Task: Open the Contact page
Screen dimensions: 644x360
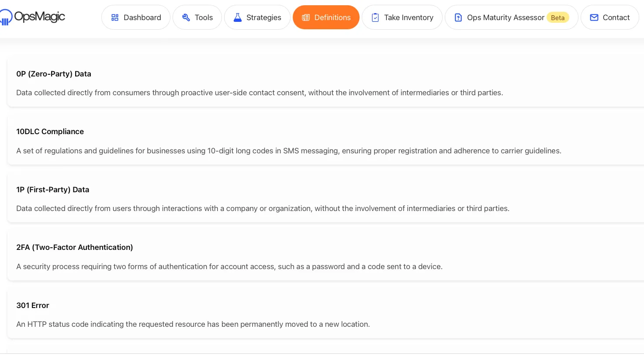Action: pyautogui.click(x=610, y=17)
